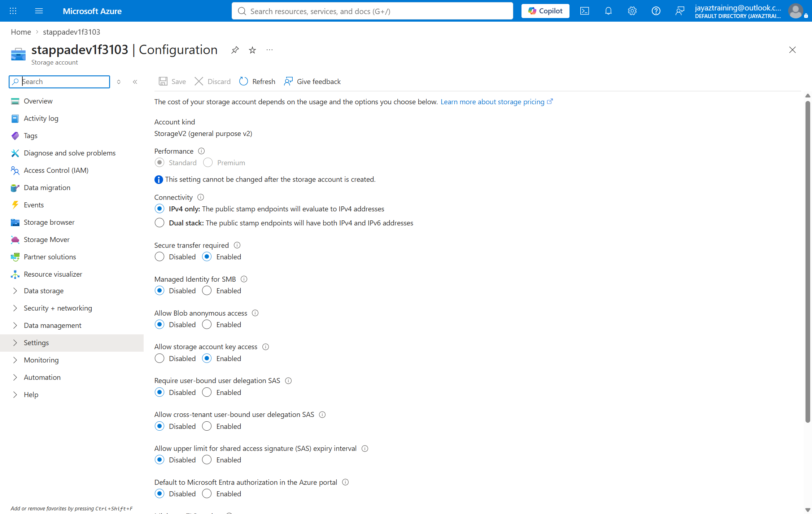
Task: Pin Configuration blade to dashboard
Action: (235, 50)
